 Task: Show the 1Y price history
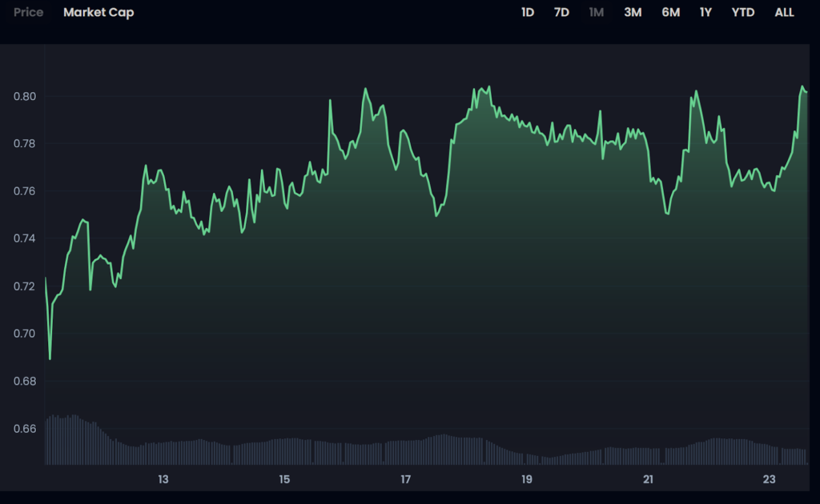pyautogui.click(x=705, y=13)
